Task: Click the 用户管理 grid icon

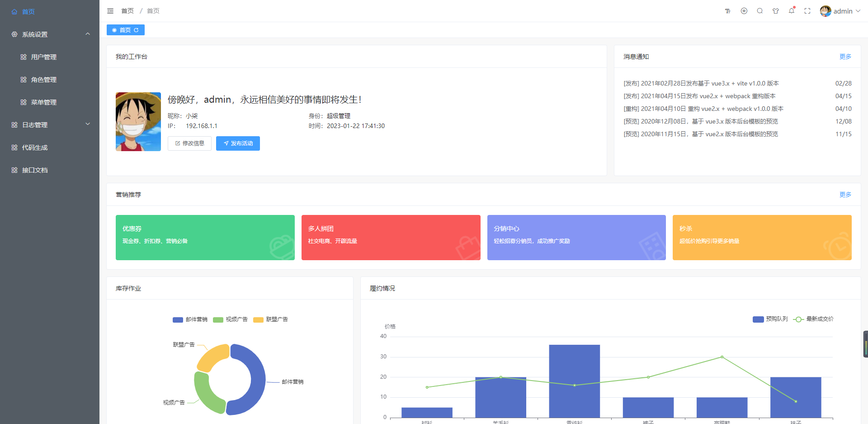Action: (x=24, y=57)
